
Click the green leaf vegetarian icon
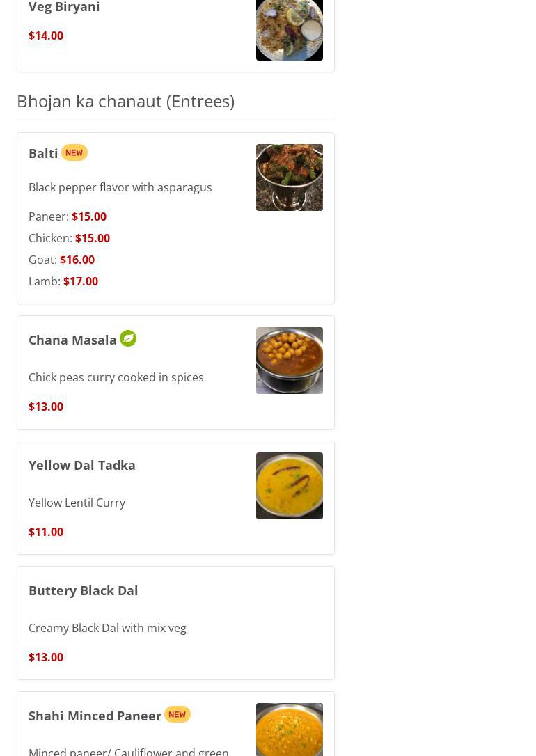coord(128,338)
